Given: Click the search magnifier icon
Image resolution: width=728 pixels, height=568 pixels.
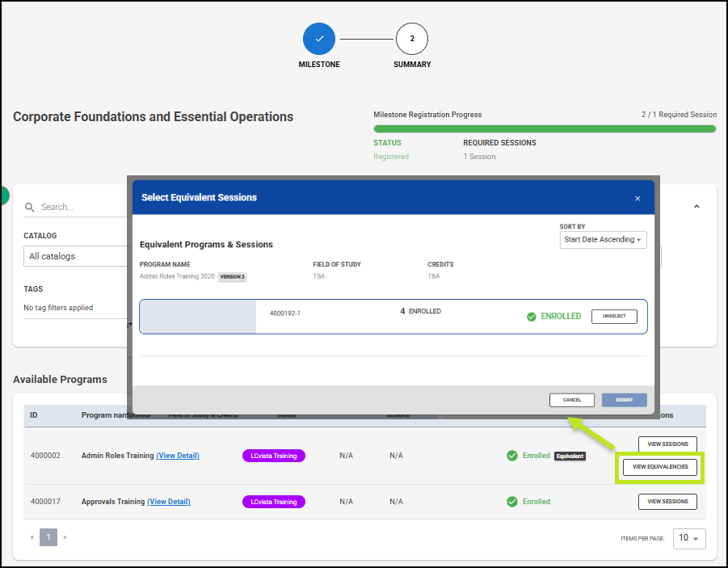Looking at the screenshot, I should (30, 208).
